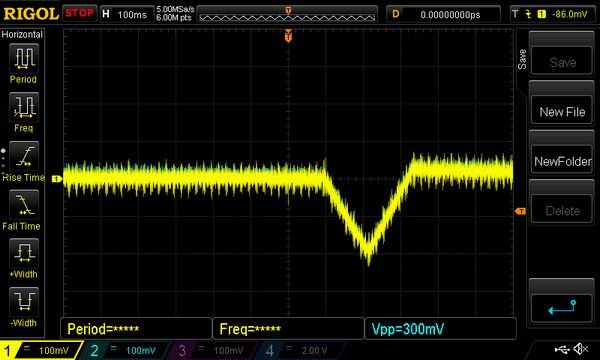Pick the -Width measurement icon
This screenshot has height=360, width=600.
click(x=24, y=301)
